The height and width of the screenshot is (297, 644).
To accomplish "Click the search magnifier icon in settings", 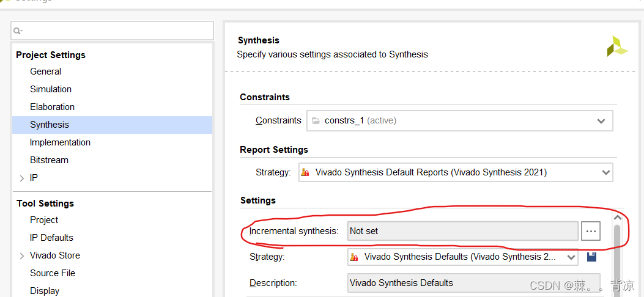I will (x=18, y=31).
